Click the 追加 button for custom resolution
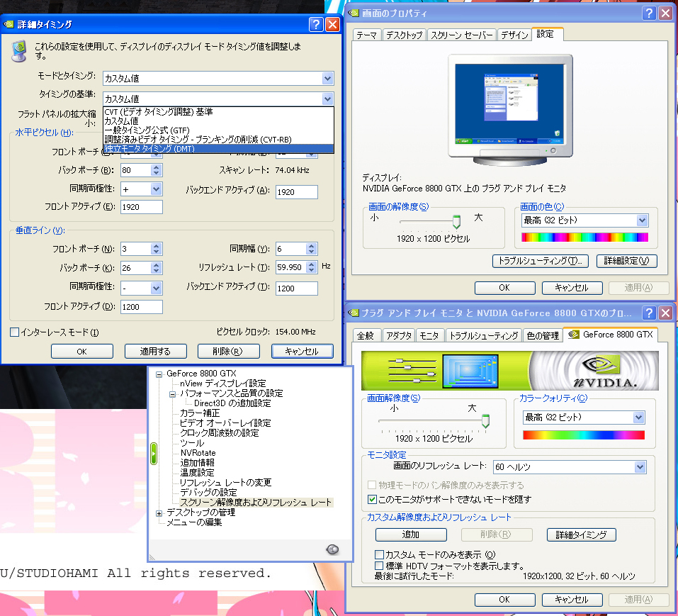Image resolution: width=678 pixels, height=616 pixels. click(x=411, y=534)
